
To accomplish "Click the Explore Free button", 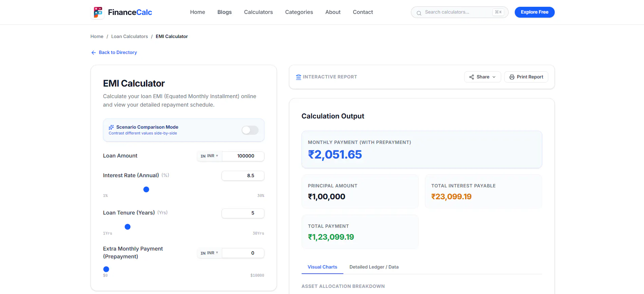I will pos(534,12).
